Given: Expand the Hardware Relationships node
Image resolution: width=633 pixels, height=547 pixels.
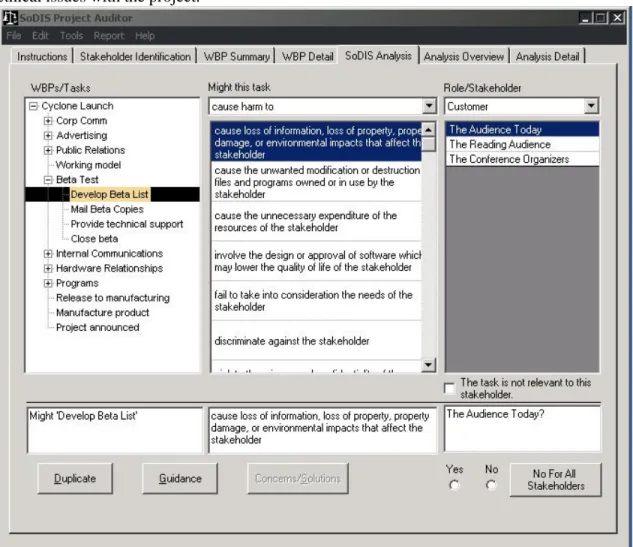Looking at the screenshot, I should click(48, 268).
